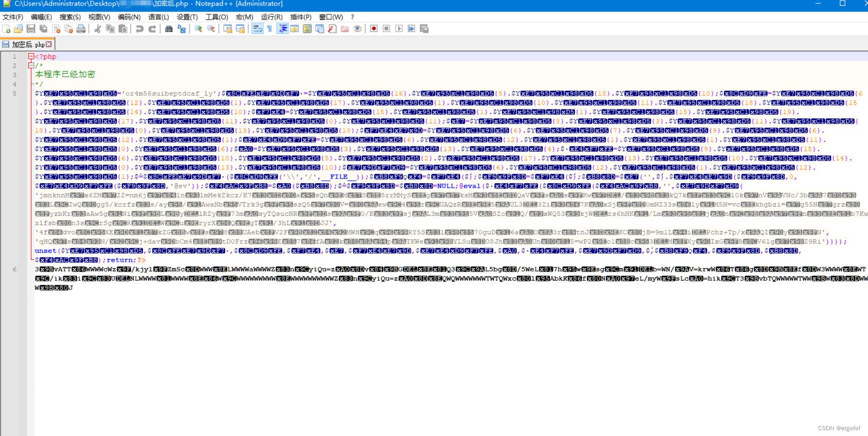Click the Play macro icon
868x436 pixels.
pyautogui.click(x=399, y=29)
